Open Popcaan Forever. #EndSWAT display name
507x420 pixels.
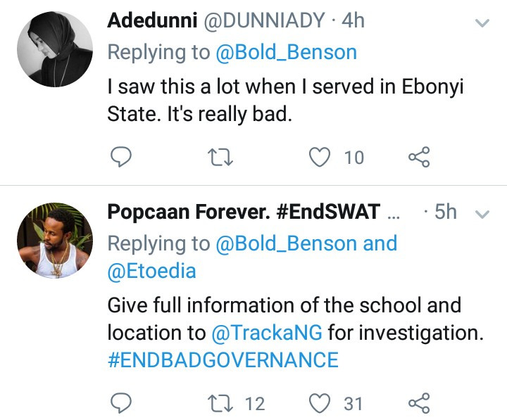[x=243, y=212]
